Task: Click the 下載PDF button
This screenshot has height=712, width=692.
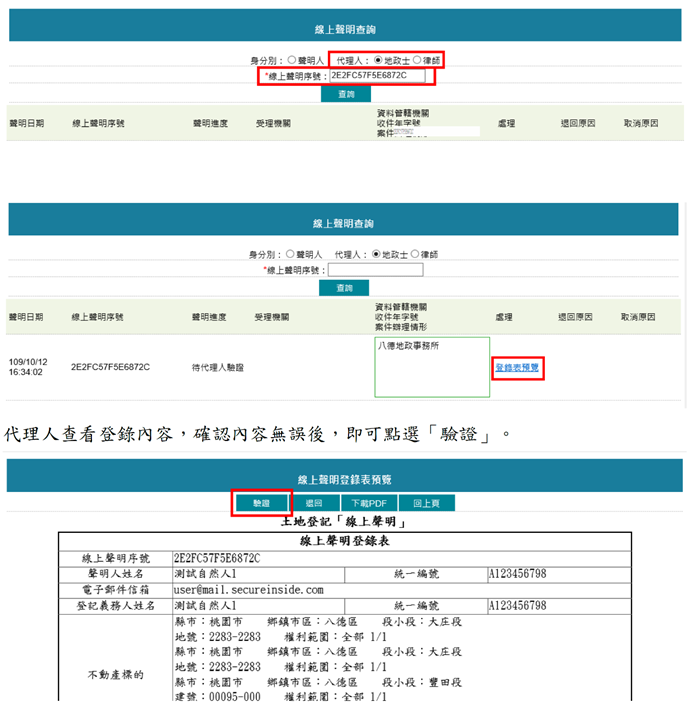Action: (x=369, y=503)
